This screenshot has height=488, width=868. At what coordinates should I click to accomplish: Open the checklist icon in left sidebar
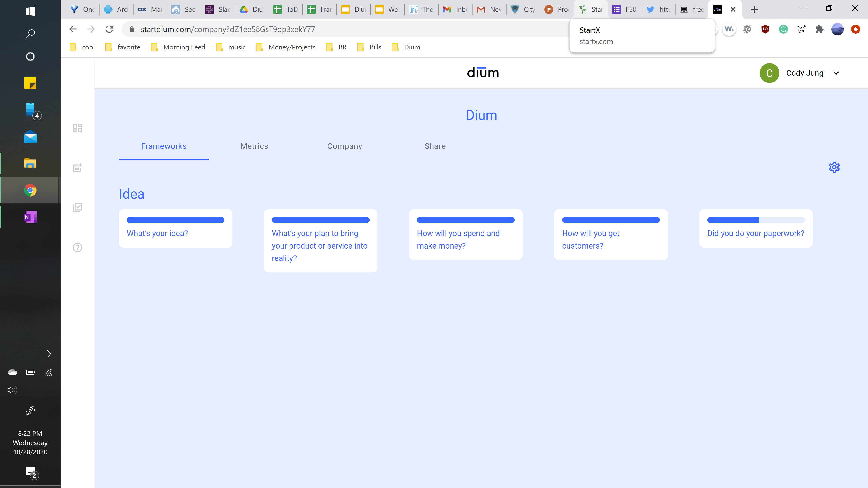pyautogui.click(x=78, y=207)
